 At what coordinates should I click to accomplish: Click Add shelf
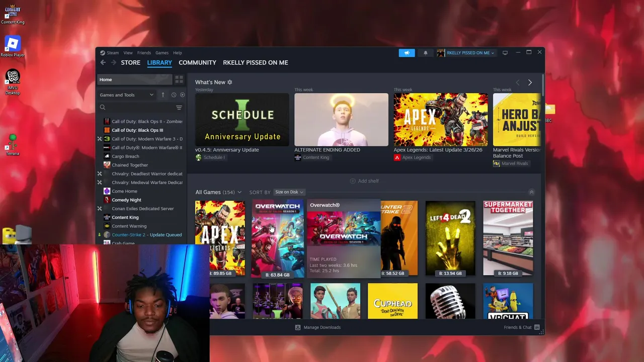point(364,181)
